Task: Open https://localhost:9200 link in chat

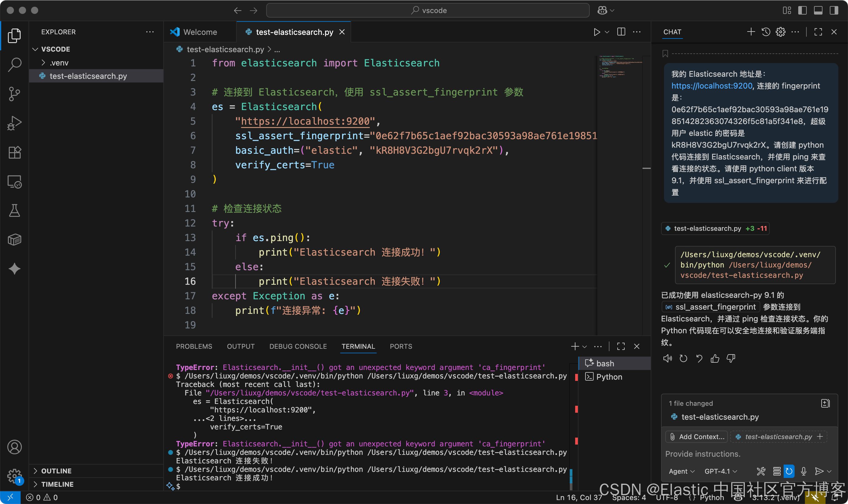Action: (x=711, y=86)
